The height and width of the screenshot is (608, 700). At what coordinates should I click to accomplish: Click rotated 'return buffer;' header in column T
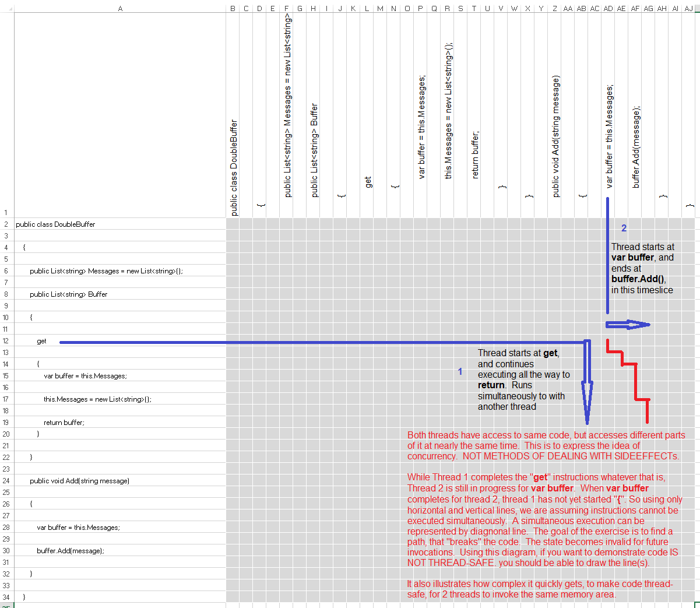pos(474,154)
